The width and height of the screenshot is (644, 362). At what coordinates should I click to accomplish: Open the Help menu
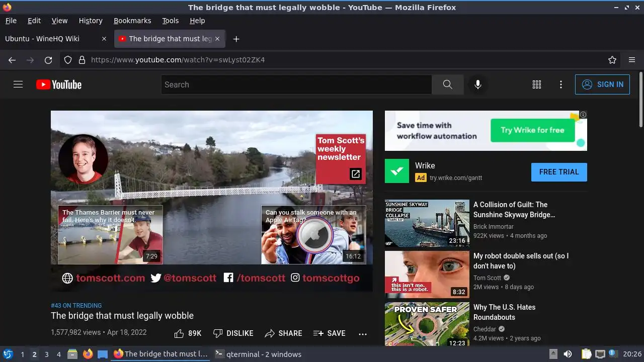point(197,21)
